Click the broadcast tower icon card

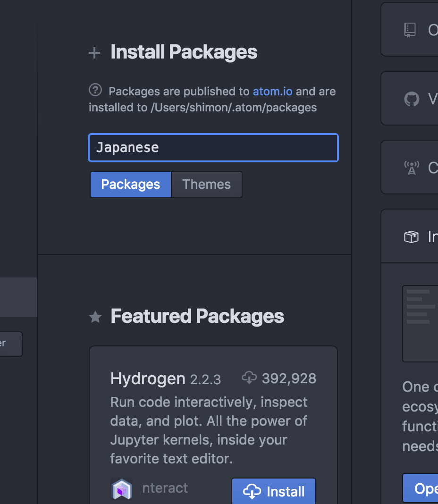pos(412,168)
